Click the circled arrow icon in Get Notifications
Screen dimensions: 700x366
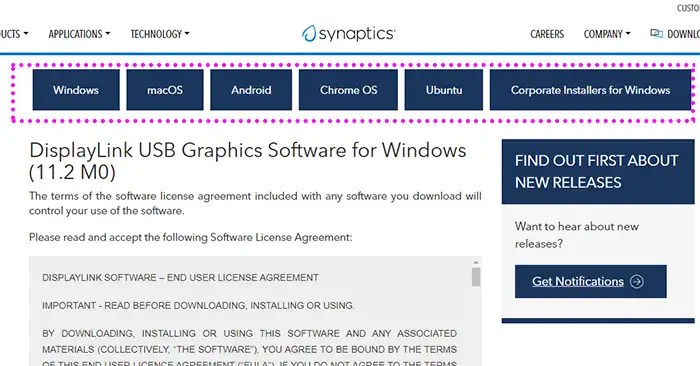(637, 281)
